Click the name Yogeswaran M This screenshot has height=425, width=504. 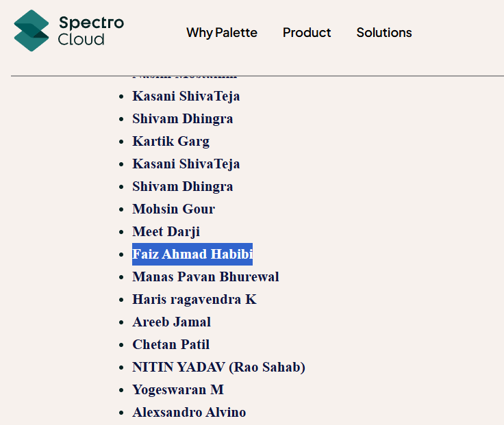[x=178, y=390]
